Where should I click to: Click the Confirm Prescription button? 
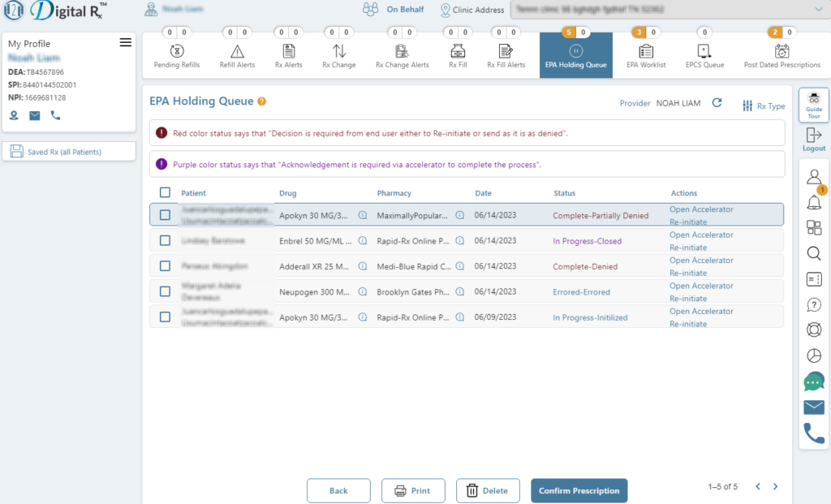click(579, 490)
